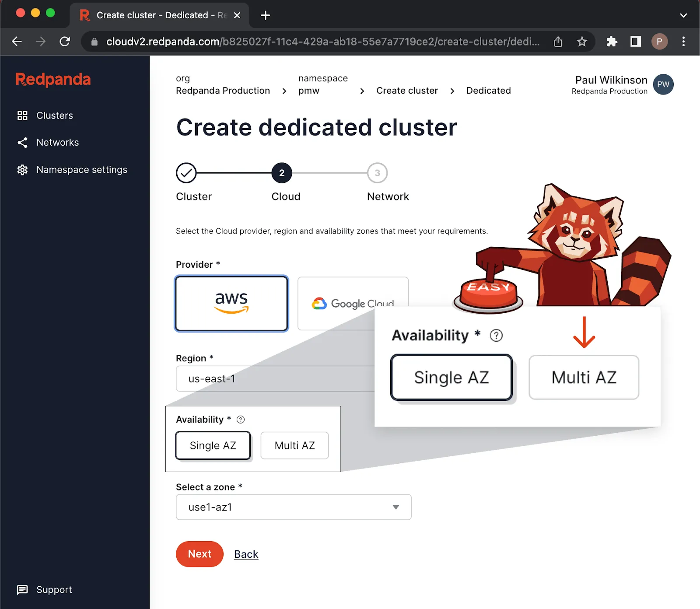
Task: Go to Create cluster breadcrumb
Action: point(406,91)
